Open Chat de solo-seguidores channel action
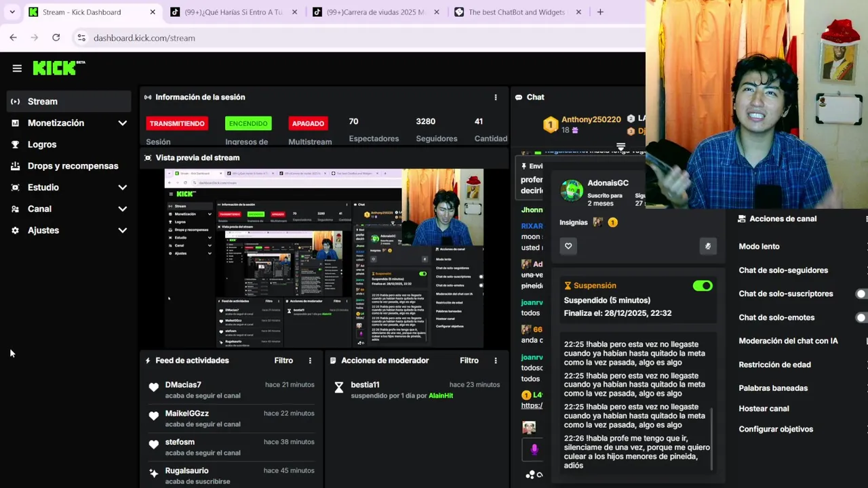 click(783, 270)
